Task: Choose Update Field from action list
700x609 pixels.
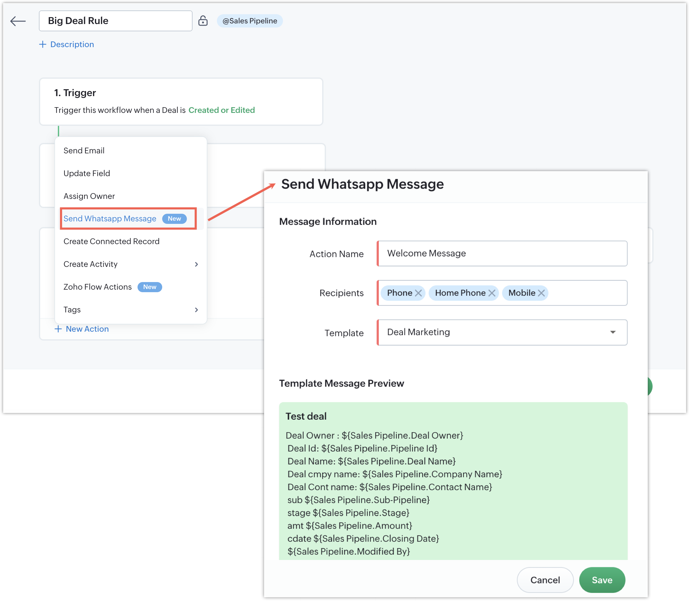Action: pyautogui.click(x=87, y=173)
